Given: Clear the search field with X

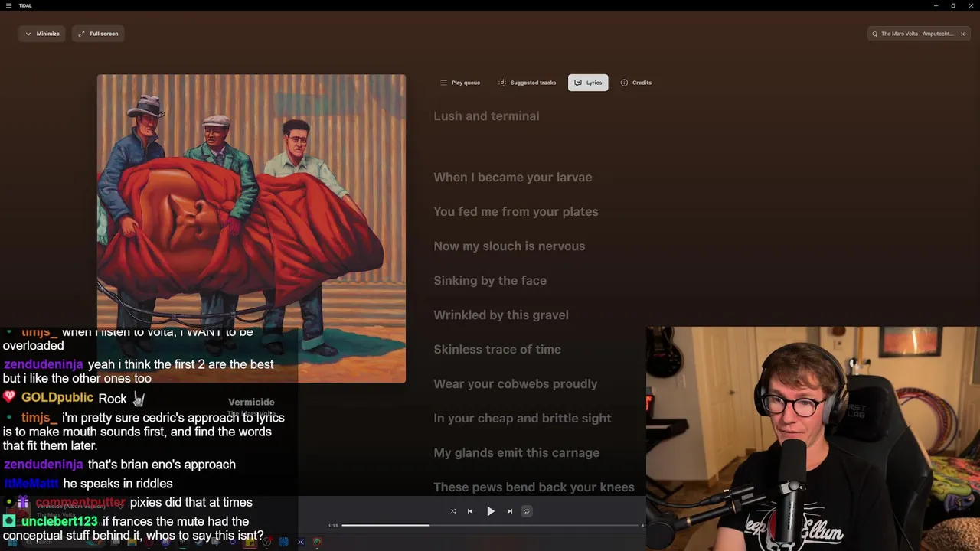Looking at the screenshot, I should coord(962,34).
